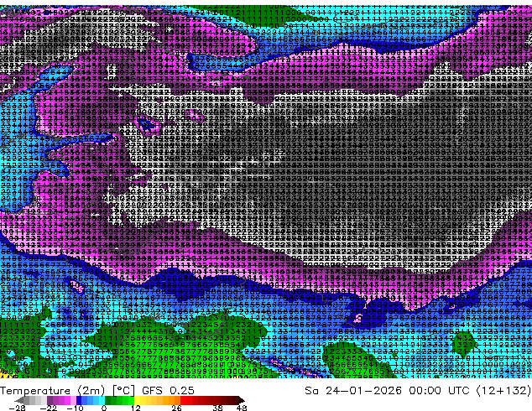Click the "48" scale label

click(242, 408)
